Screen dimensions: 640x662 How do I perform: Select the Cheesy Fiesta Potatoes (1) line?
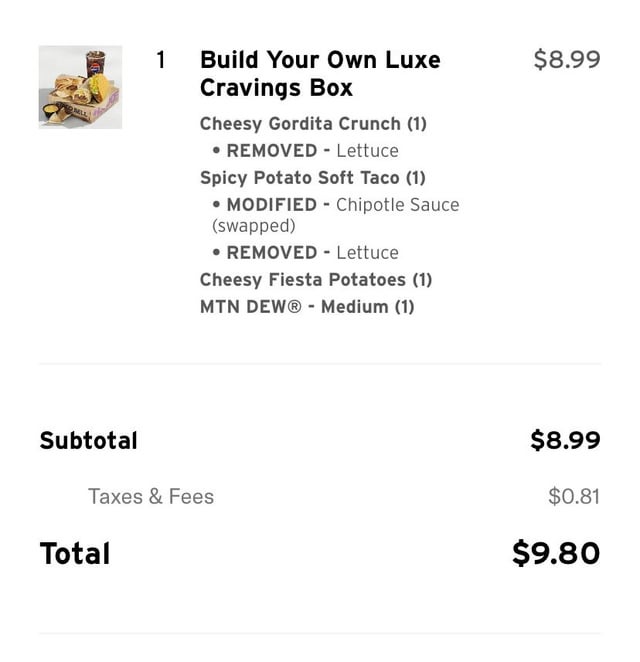[x=316, y=280]
